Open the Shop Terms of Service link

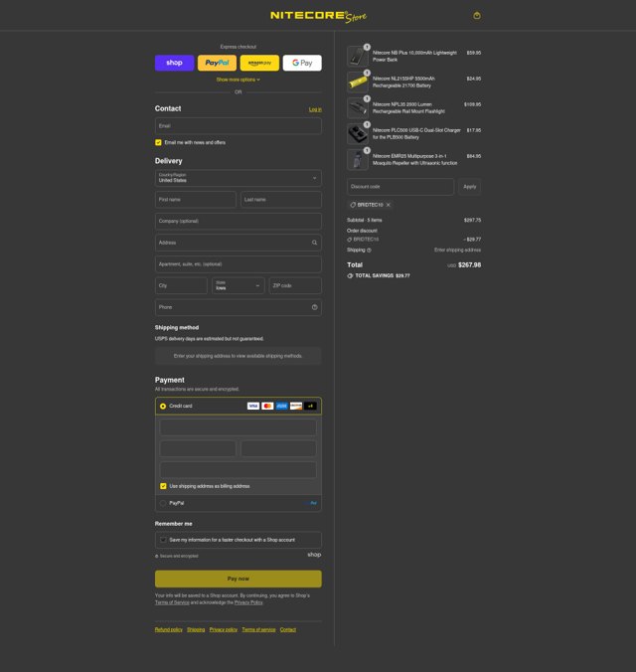pyautogui.click(x=172, y=602)
